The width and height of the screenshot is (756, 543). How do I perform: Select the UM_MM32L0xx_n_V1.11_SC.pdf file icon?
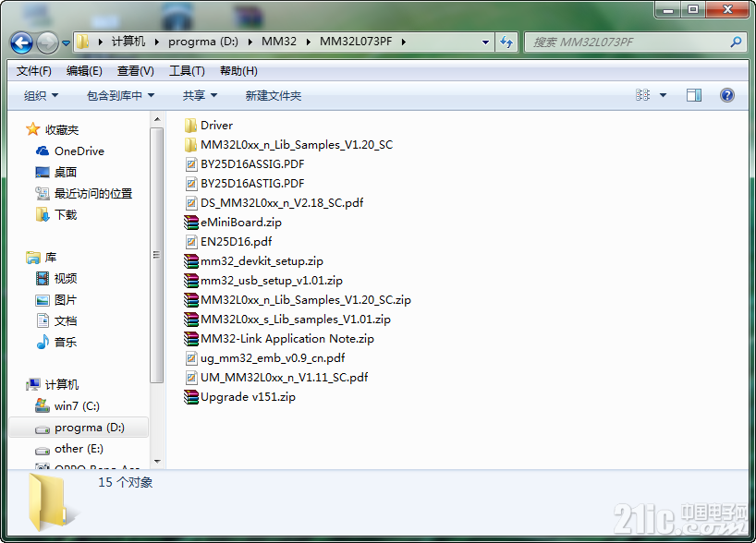pyautogui.click(x=191, y=378)
